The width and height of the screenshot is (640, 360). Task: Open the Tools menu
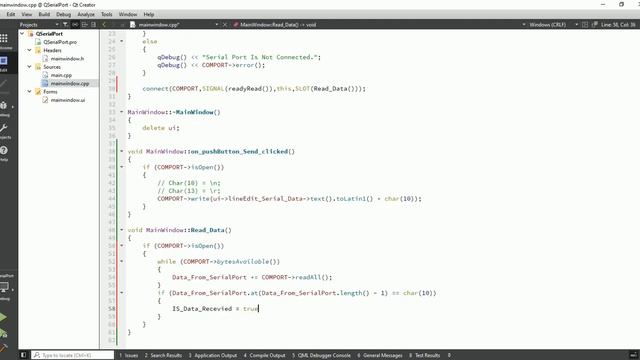(x=107, y=14)
